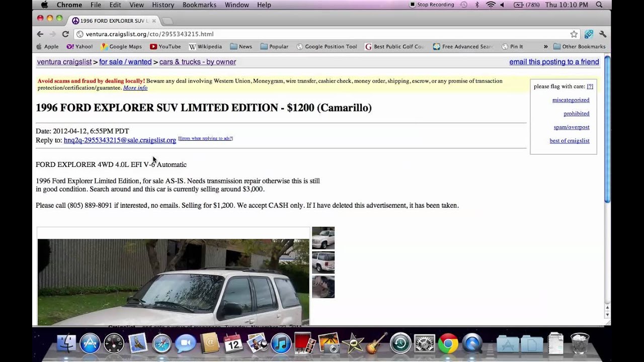The image size is (644, 362).
Task: Go back using the browser back arrow
Action: pyautogui.click(x=40, y=34)
